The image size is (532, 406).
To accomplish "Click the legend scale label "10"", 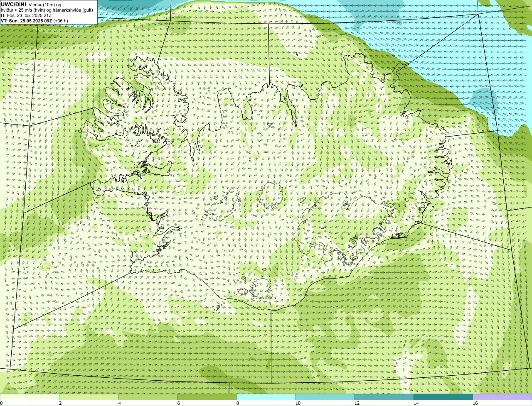I will 298,403.
